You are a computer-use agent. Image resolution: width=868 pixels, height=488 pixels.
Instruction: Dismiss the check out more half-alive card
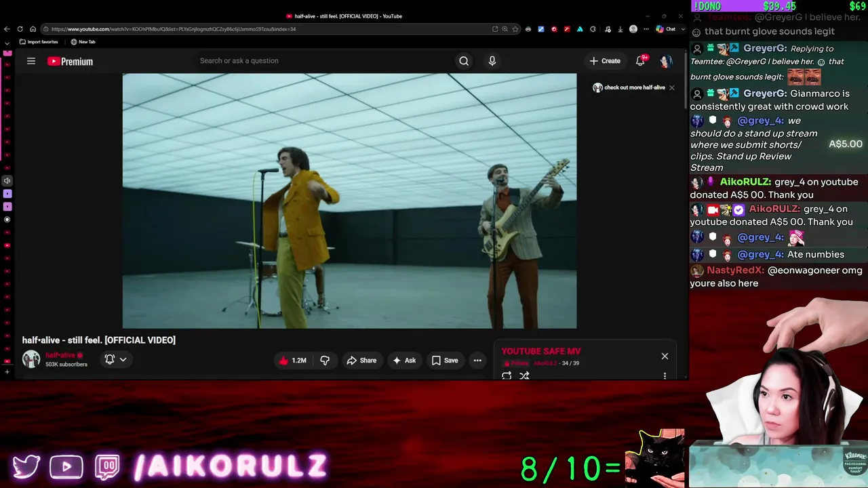tap(671, 87)
